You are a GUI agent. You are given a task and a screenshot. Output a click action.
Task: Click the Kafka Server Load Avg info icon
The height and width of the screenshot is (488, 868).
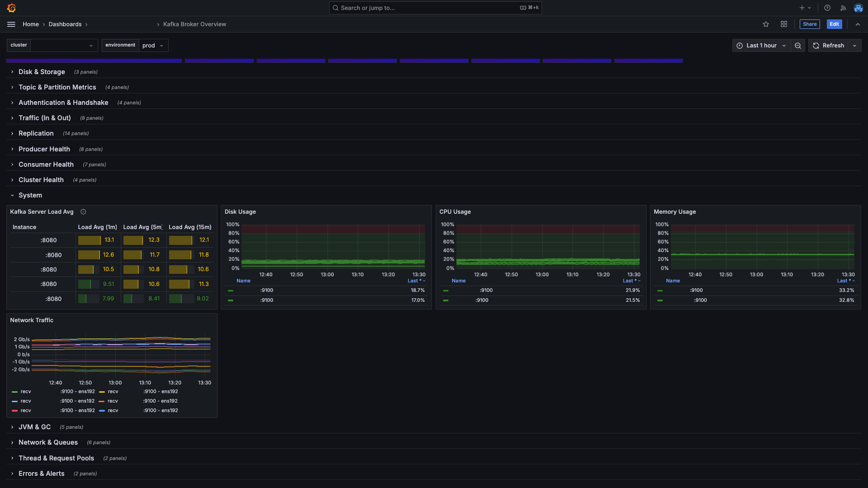point(83,212)
